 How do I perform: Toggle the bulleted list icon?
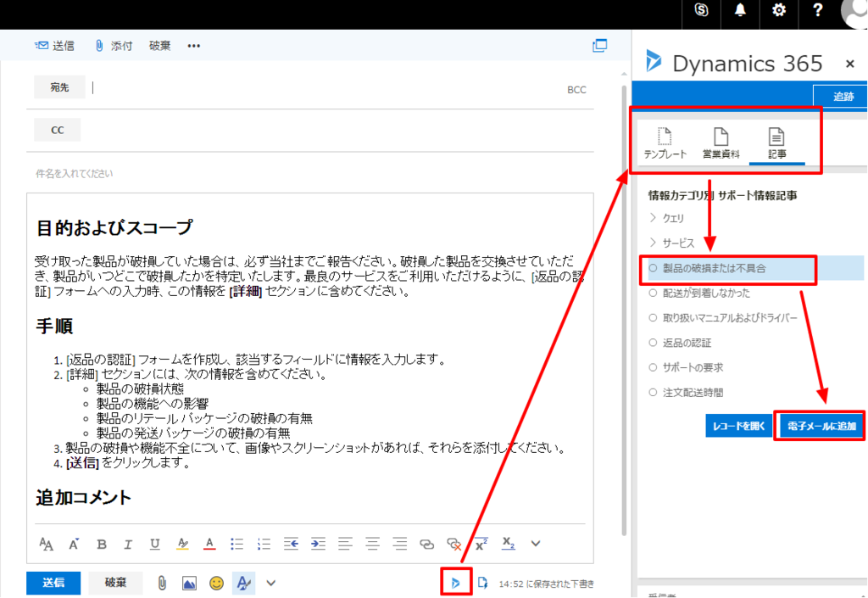(x=236, y=544)
